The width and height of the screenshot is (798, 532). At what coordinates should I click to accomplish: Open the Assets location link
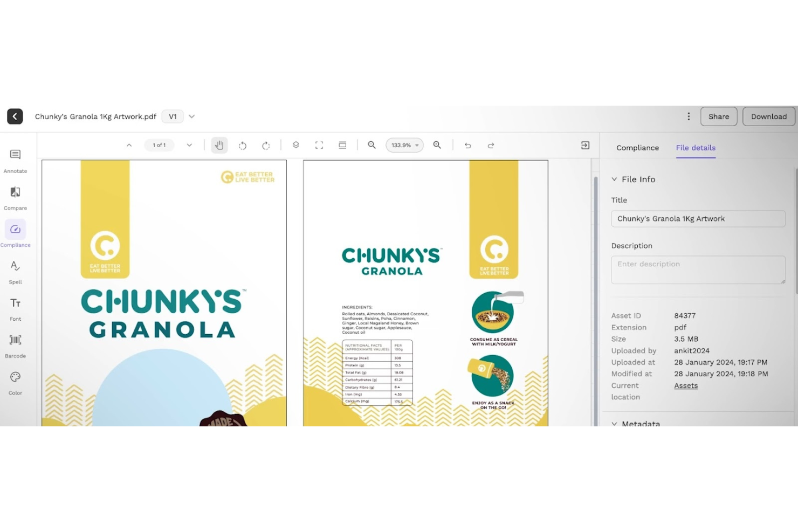686,385
